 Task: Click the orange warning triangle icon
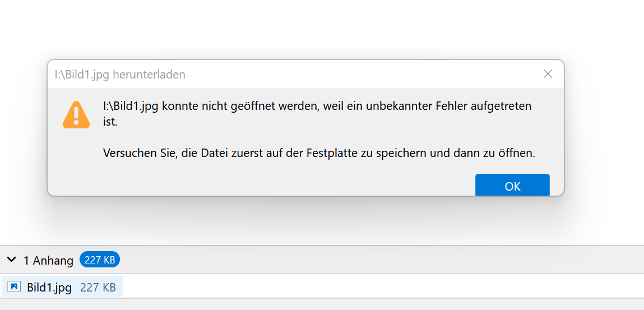click(76, 114)
